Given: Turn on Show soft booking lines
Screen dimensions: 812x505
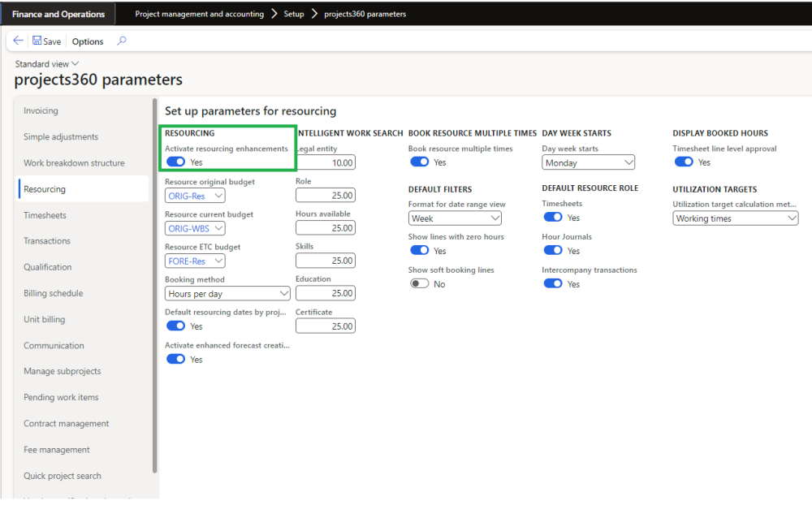Looking at the screenshot, I should click(419, 284).
